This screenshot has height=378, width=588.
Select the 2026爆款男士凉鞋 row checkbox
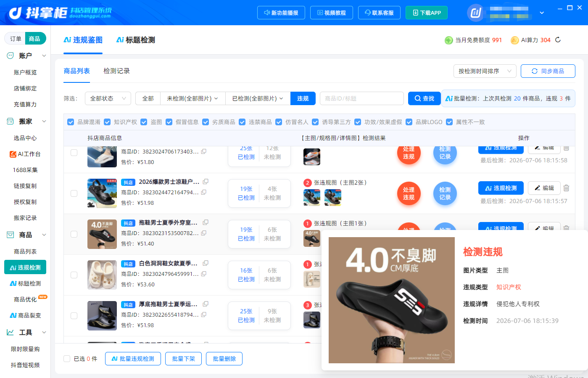click(74, 193)
